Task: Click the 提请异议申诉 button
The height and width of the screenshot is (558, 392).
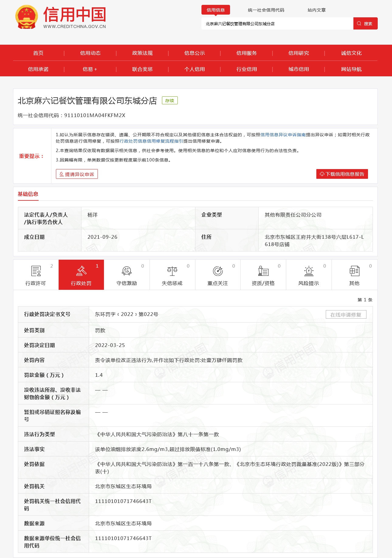Action: [77, 174]
